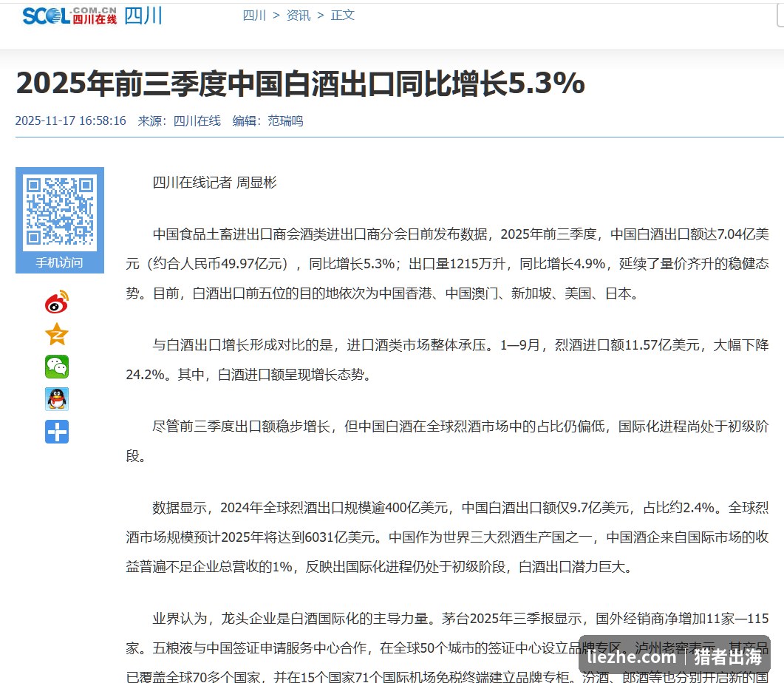Click source 四川在线 in byline
The height and width of the screenshot is (683, 784).
[x=197, y=121]
